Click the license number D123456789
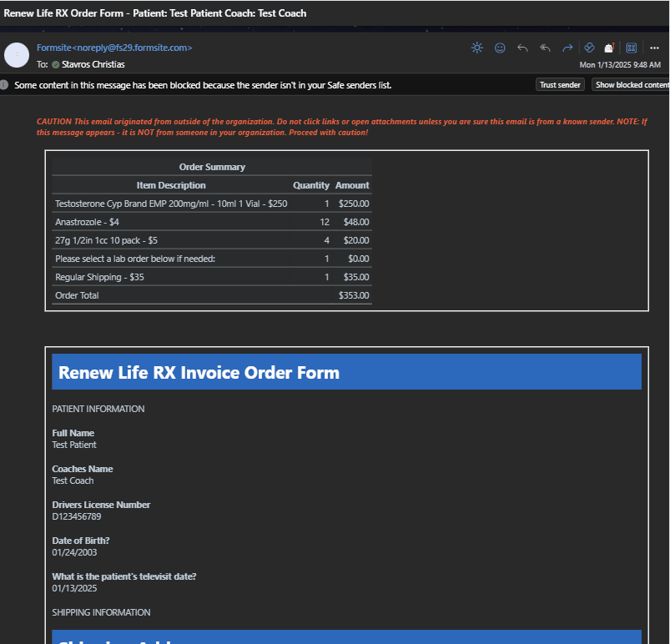Viewport: 670px width, 644px height. tap(77, 516)
